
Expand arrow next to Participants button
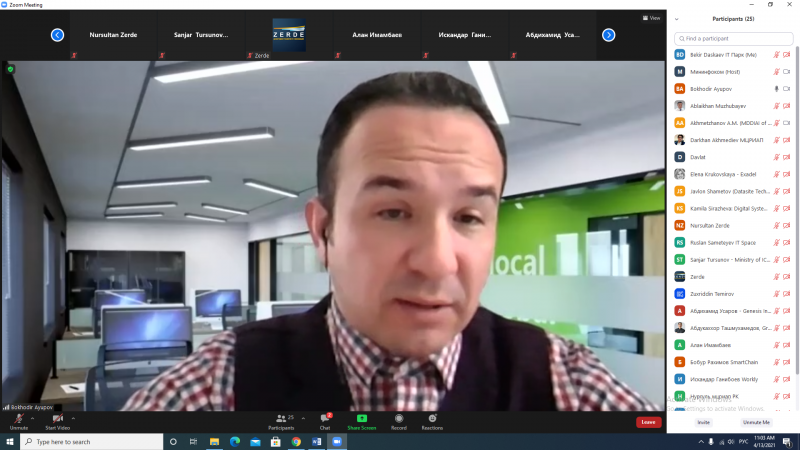[x=304, y=418]
